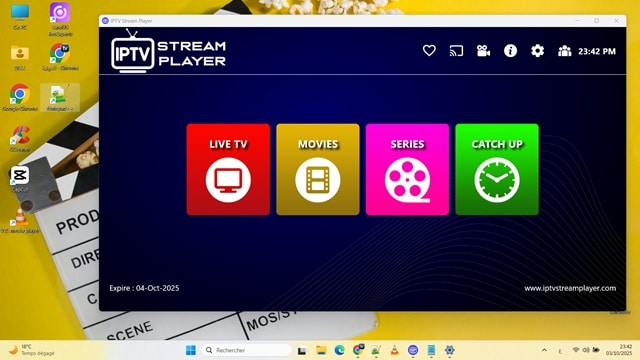Screen dimensions: 640x360
Task: Open the Windows Start menu
Action: click(191, 350)
